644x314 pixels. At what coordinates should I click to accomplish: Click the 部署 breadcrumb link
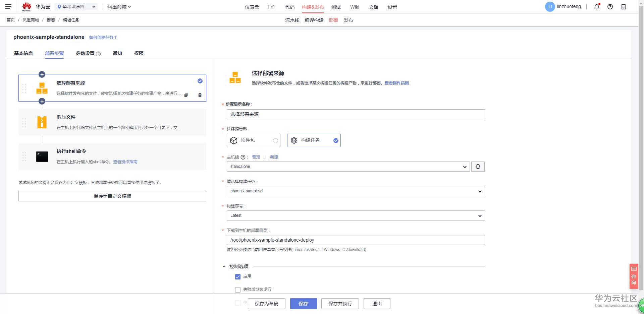point(51,20)
